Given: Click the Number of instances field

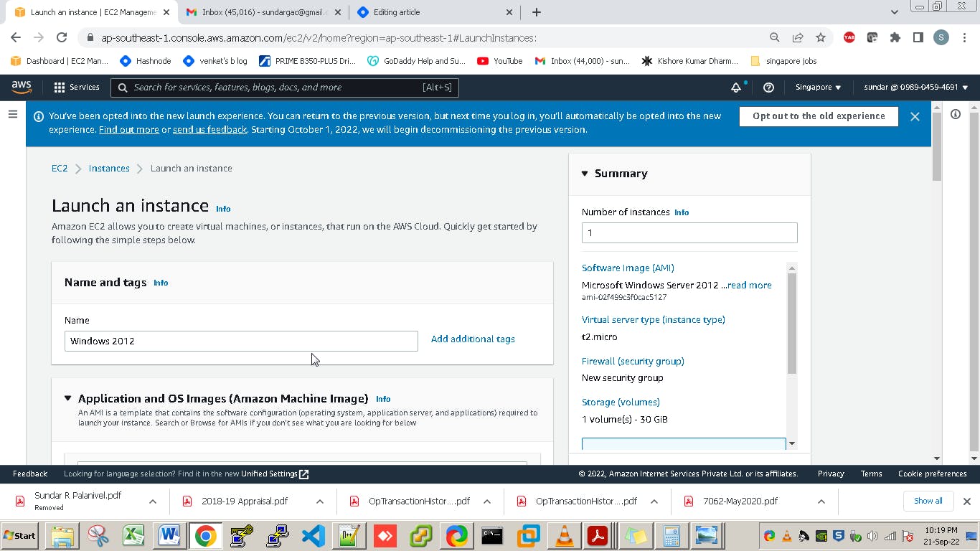Looking at the screenshot, I should 689,232.
